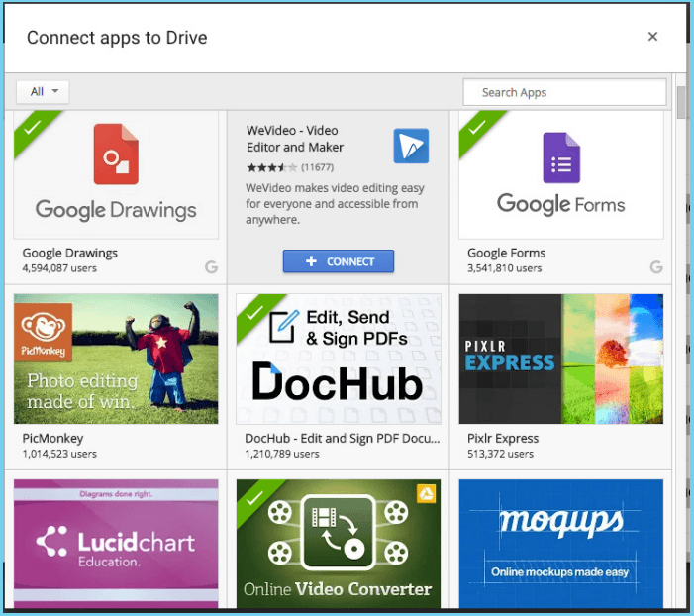Click the Google G badge under Drawings
This screenshot has height=616, width=694.
[211, 267]
